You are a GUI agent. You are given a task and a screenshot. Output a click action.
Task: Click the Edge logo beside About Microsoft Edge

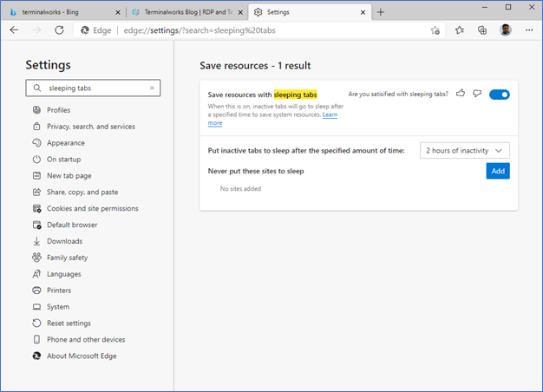[x=36, y=356]
